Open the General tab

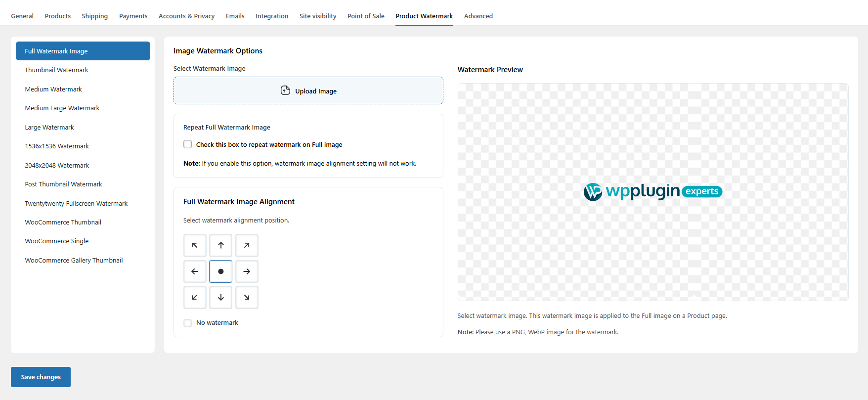click(22, 16)
